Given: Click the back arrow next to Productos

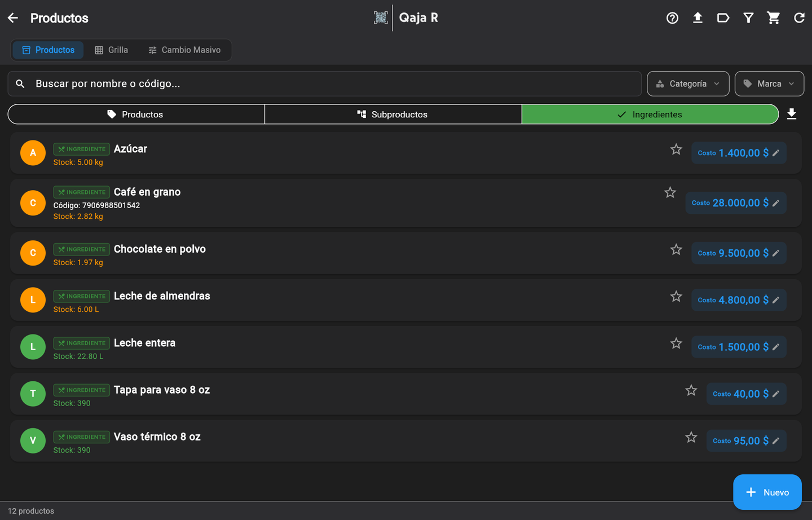Looking at the screenshot, I should coord(13,18).
